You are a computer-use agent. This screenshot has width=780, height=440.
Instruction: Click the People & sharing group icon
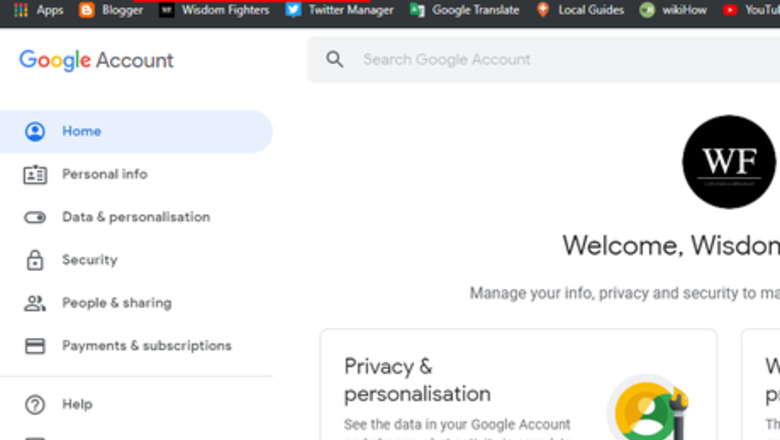35,303
